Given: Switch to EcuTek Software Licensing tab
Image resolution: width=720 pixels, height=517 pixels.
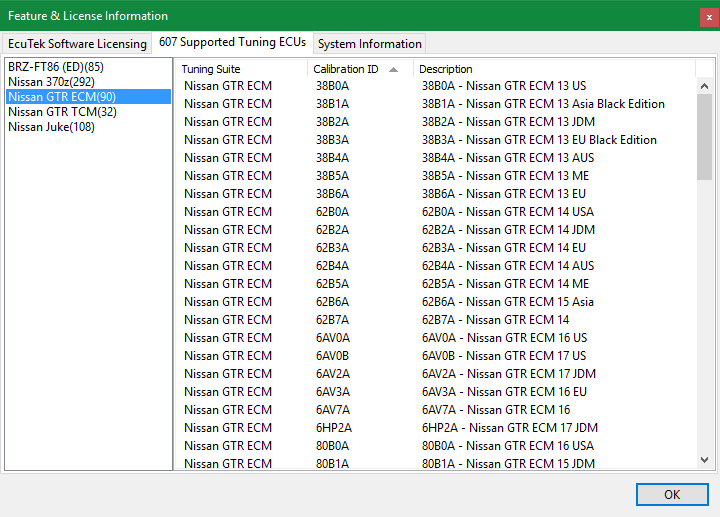Looking at the screenshot, I should (x=77, y=44).
